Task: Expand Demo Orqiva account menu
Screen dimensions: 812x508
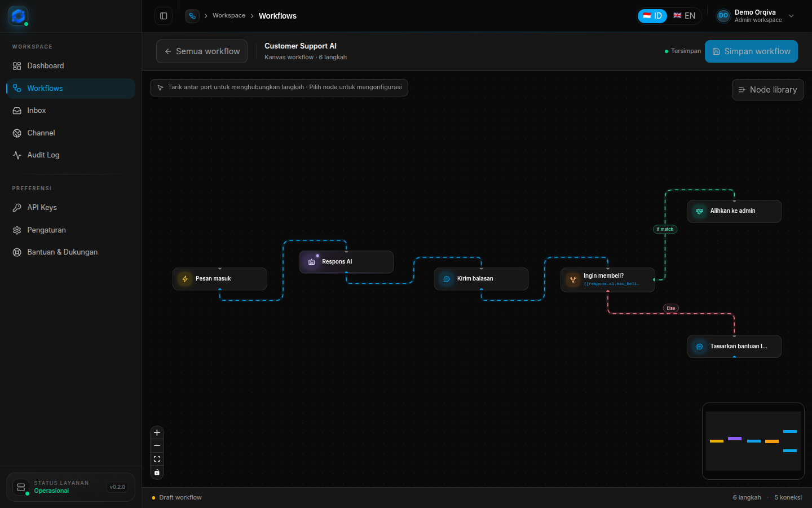Action: click(x=756, y=16)
